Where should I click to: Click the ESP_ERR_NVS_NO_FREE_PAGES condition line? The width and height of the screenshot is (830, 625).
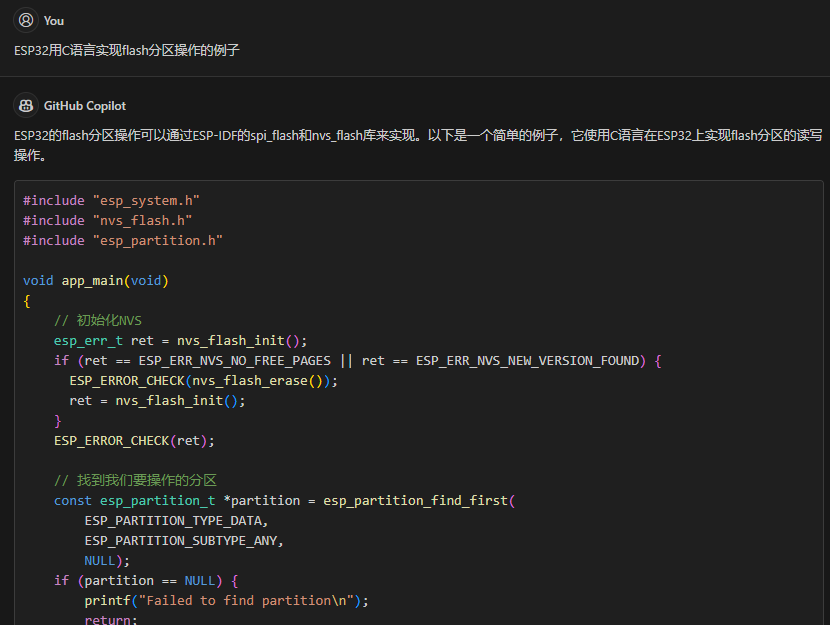(358, 361)
